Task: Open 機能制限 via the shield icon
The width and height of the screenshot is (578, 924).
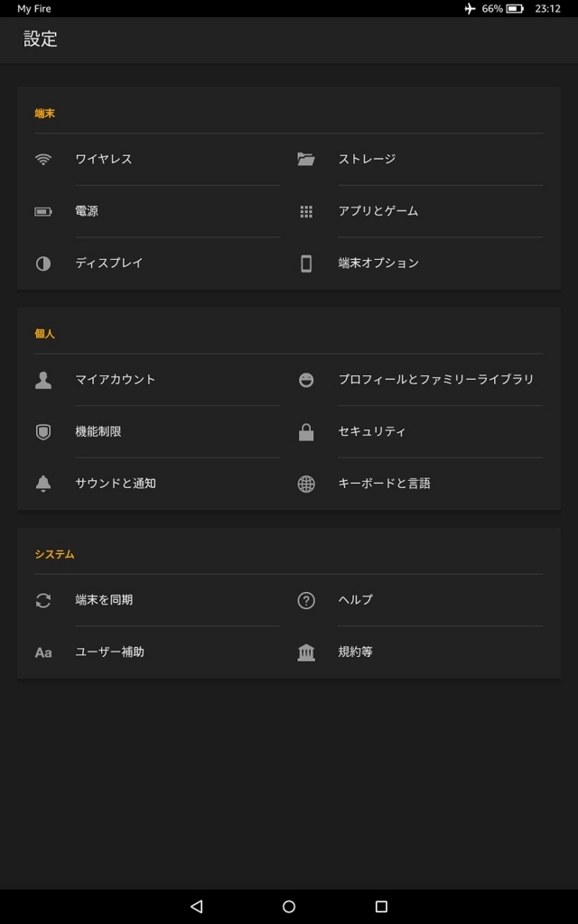Action: [42, 431]
